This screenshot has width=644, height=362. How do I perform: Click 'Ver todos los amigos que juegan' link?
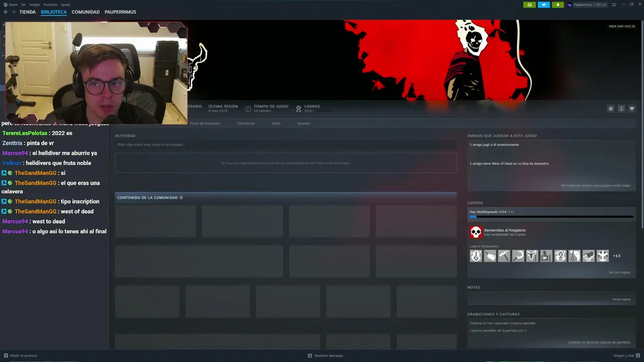click(x=596, y=186)
